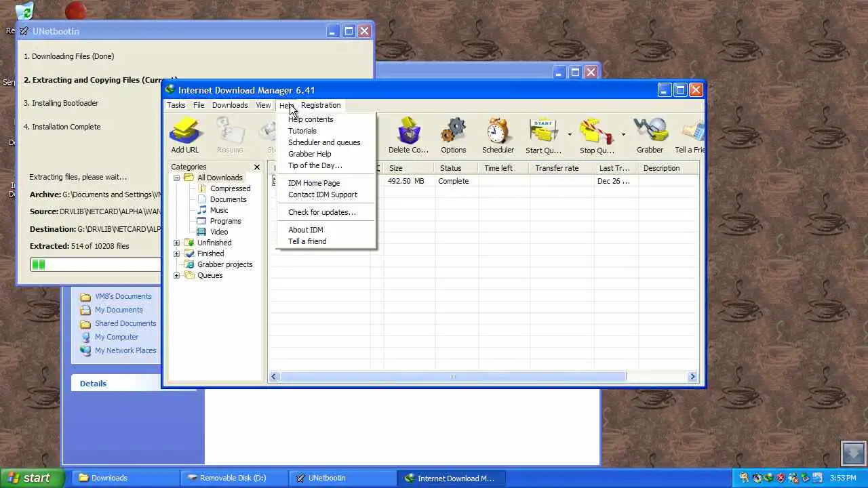Open My Documents link in Explorer window

(119, 310)
